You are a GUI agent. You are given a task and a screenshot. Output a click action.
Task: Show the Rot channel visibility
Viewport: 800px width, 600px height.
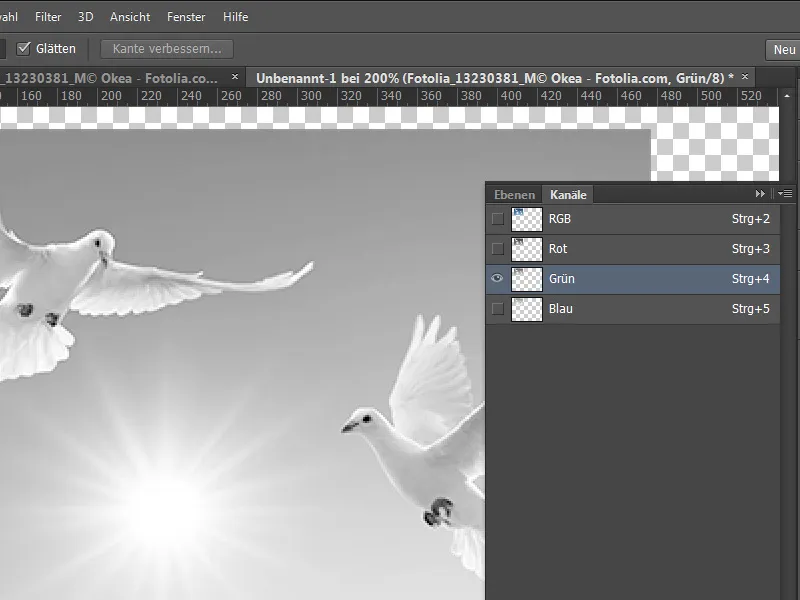coord(497,249)
